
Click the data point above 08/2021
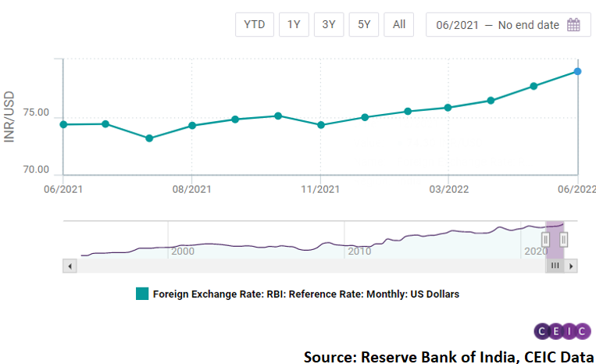pos(192,126)
